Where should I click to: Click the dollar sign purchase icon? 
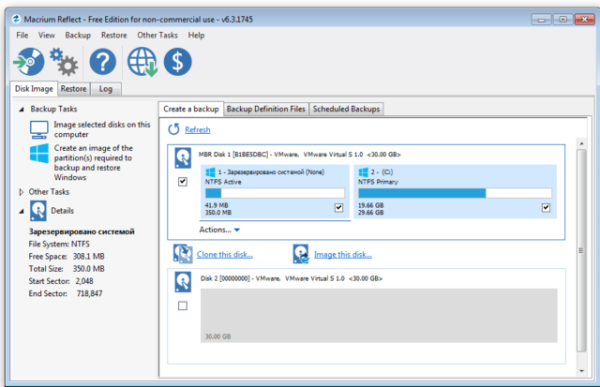(178, 61)
